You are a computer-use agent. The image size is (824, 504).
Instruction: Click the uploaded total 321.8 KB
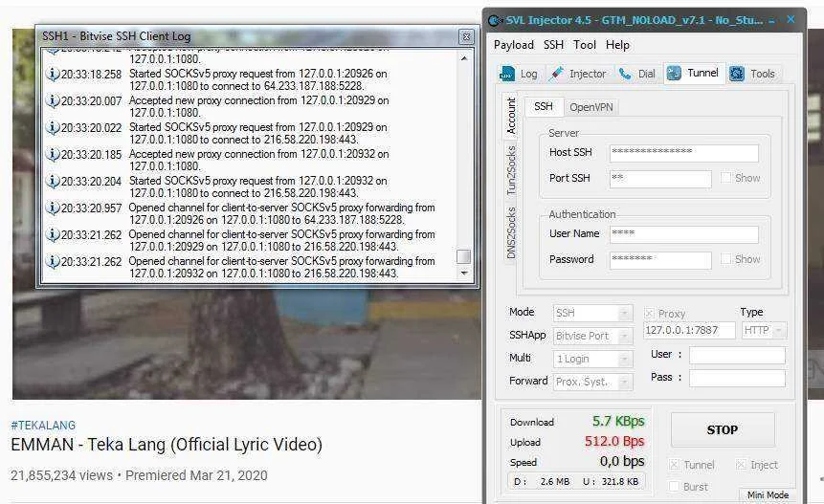point(620,481)
